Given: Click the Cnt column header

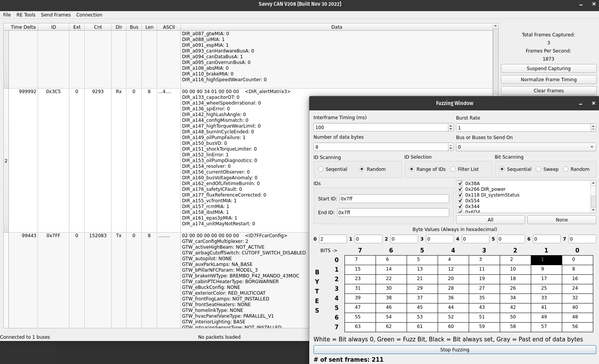Looking at the screenshot, I should tap(98, 27).
